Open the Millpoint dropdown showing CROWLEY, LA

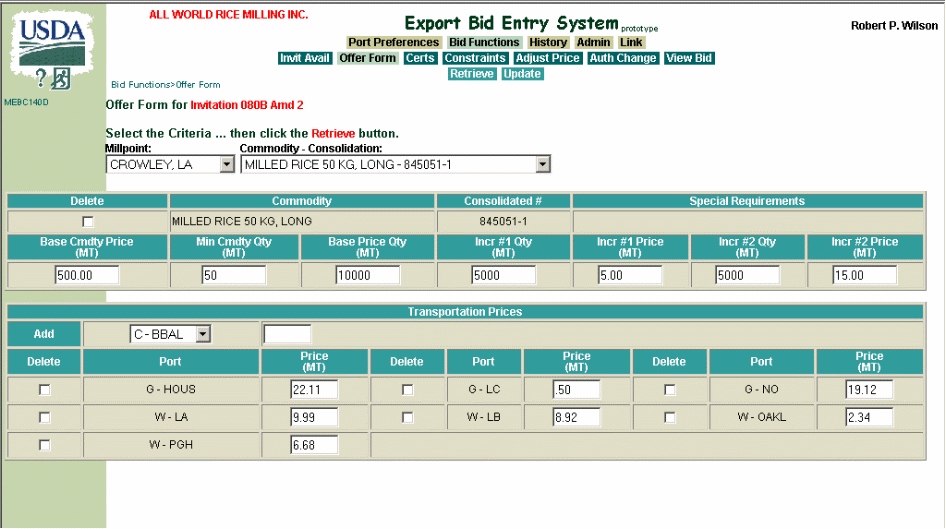point(170,164)
